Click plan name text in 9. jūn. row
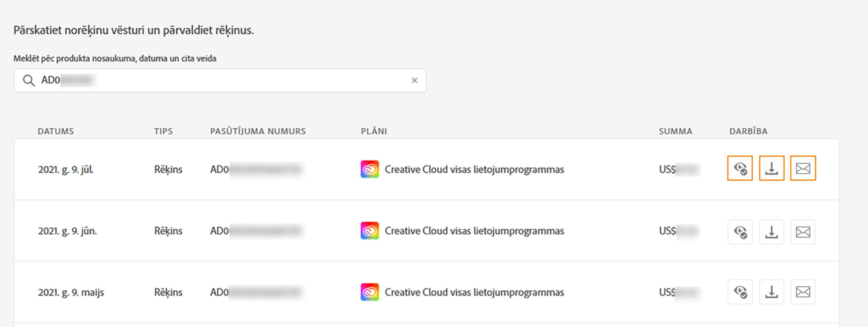The height and width of the screenshot is (327, 868). (474, 231)
